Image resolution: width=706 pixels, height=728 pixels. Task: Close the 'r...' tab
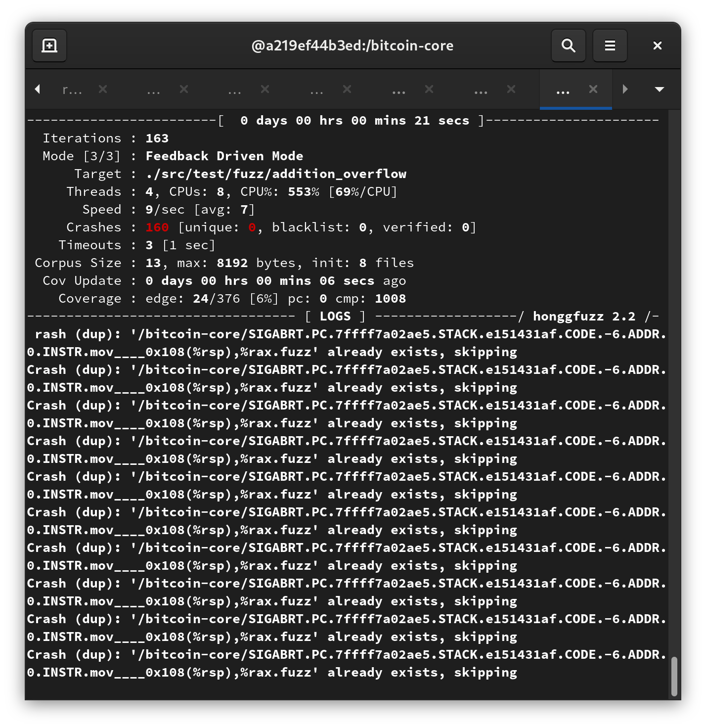tap(102, 89)
